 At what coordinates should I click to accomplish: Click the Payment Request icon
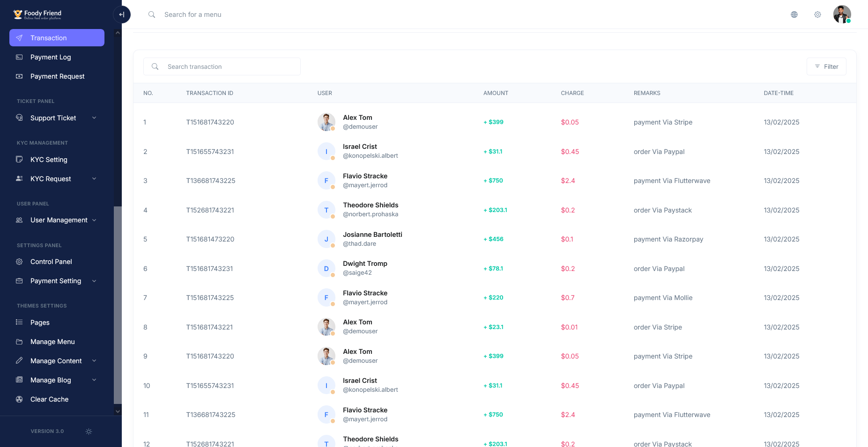tap(19, 76)
